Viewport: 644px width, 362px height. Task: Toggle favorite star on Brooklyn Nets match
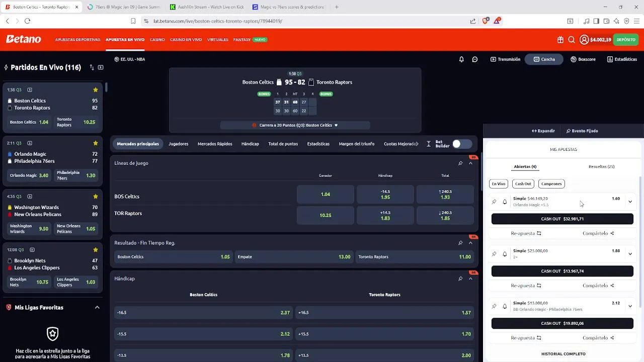96,250
